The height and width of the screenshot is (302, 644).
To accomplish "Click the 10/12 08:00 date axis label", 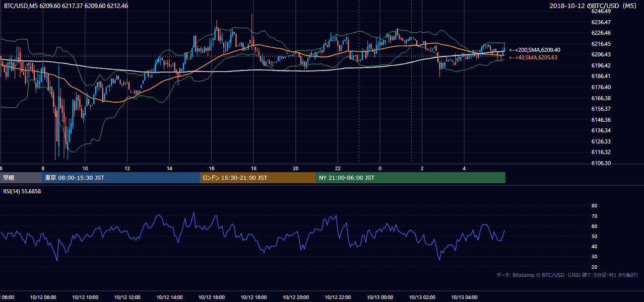I will [x=43, y=297].
